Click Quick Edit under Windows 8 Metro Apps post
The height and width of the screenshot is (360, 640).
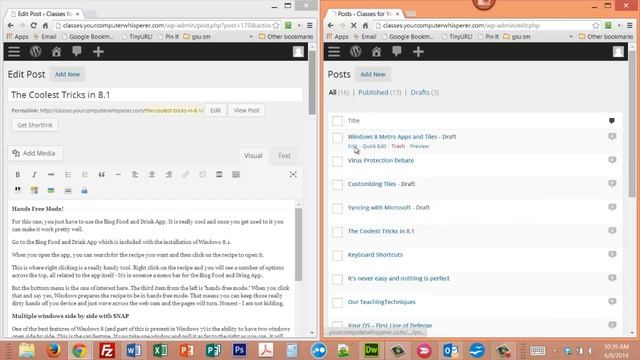pos(374,146)
